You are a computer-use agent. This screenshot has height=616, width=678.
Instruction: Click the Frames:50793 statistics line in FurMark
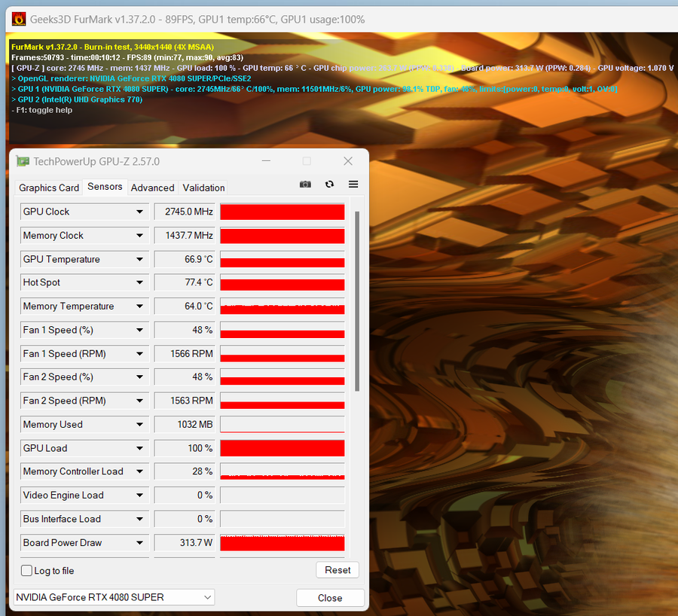pos(127,57)
